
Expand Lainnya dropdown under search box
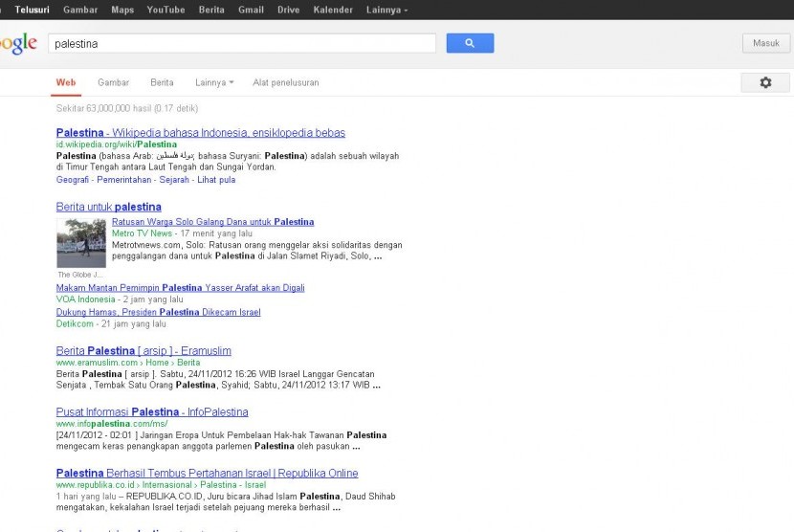coord(214,82)
